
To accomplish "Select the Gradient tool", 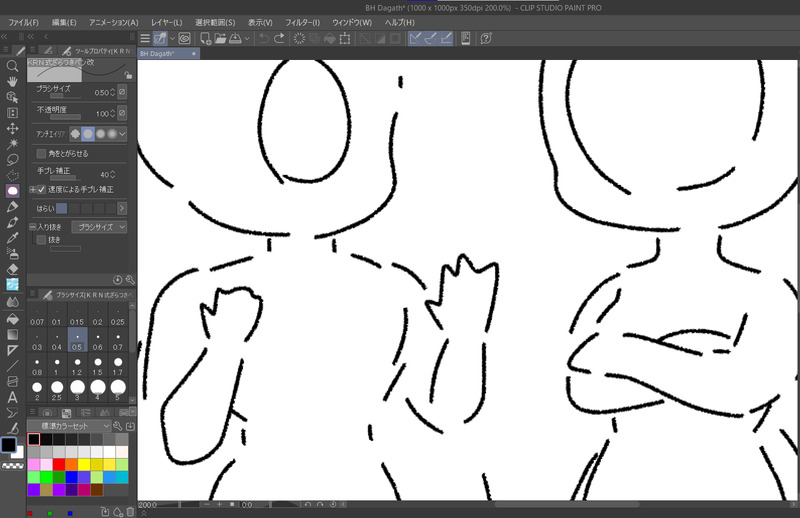I will 12,335.
